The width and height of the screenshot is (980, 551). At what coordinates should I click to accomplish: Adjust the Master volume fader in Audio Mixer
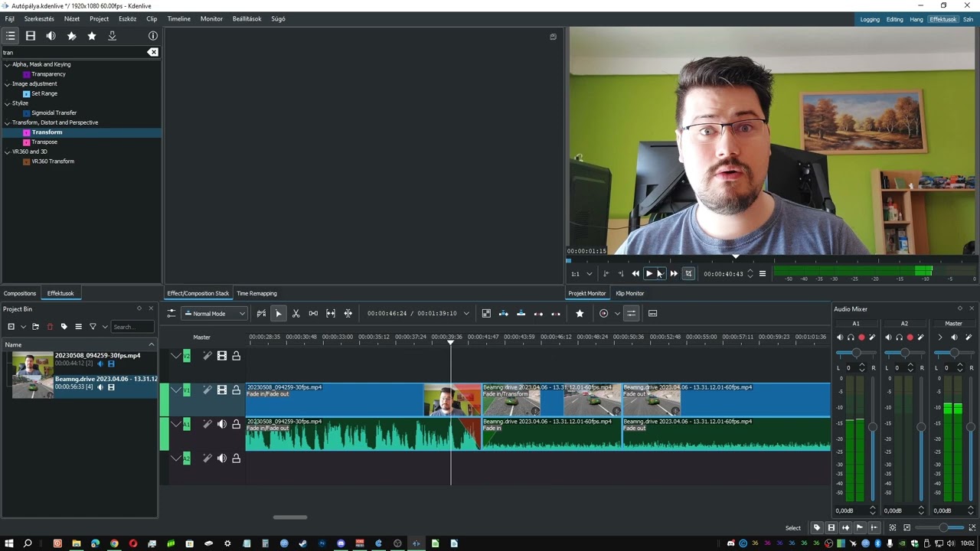[970, 427]
